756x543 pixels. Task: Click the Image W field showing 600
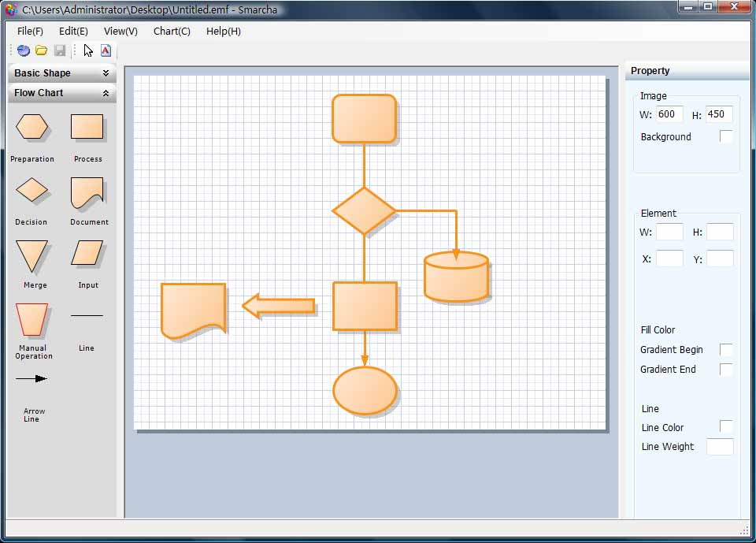[x=669, y=114]
